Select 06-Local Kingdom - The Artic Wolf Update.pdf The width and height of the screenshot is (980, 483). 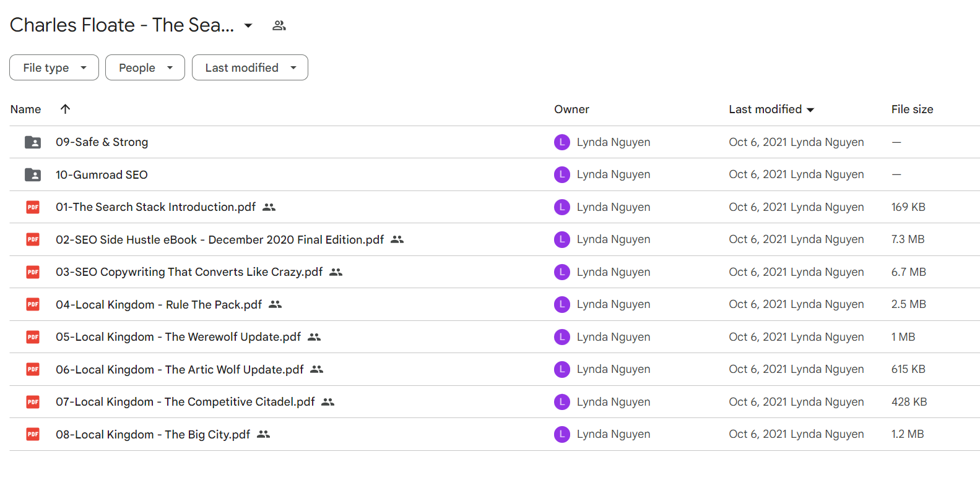[180, 369]
